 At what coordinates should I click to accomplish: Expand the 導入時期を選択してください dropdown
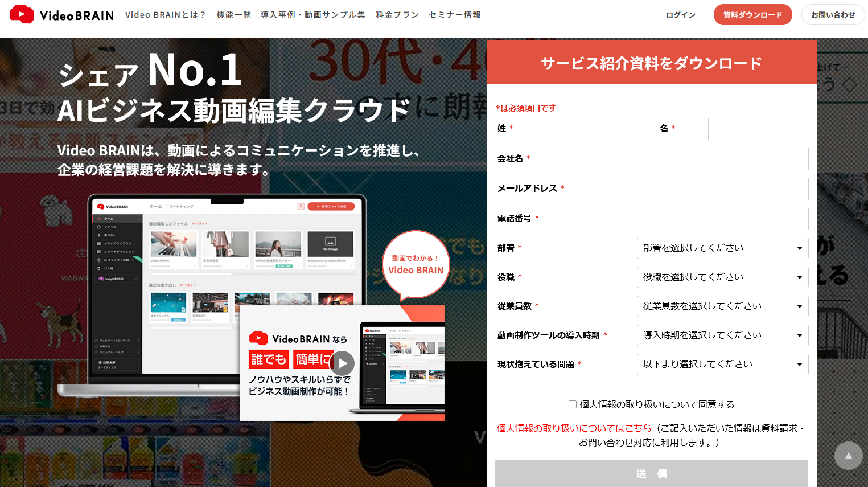pos(722,335)
